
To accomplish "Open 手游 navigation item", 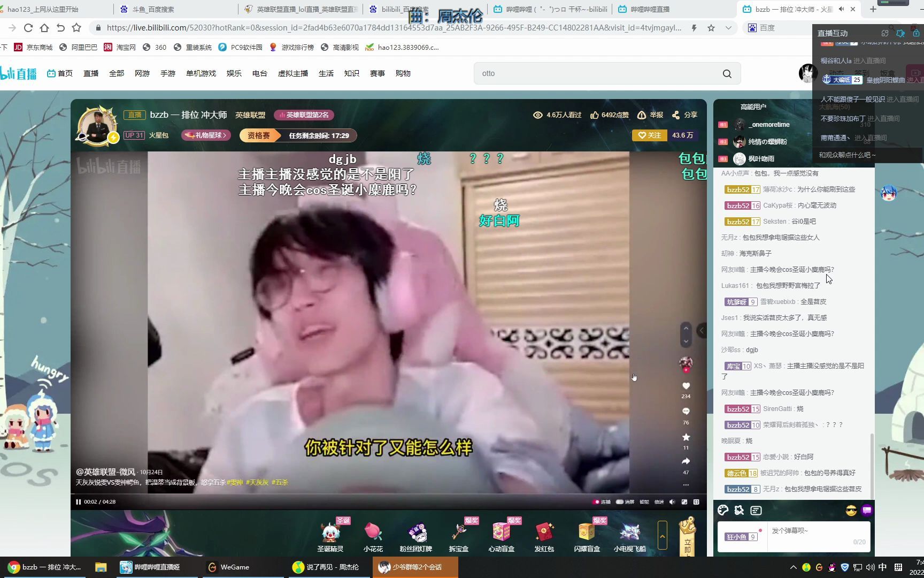I will click(x=168, y=73).
